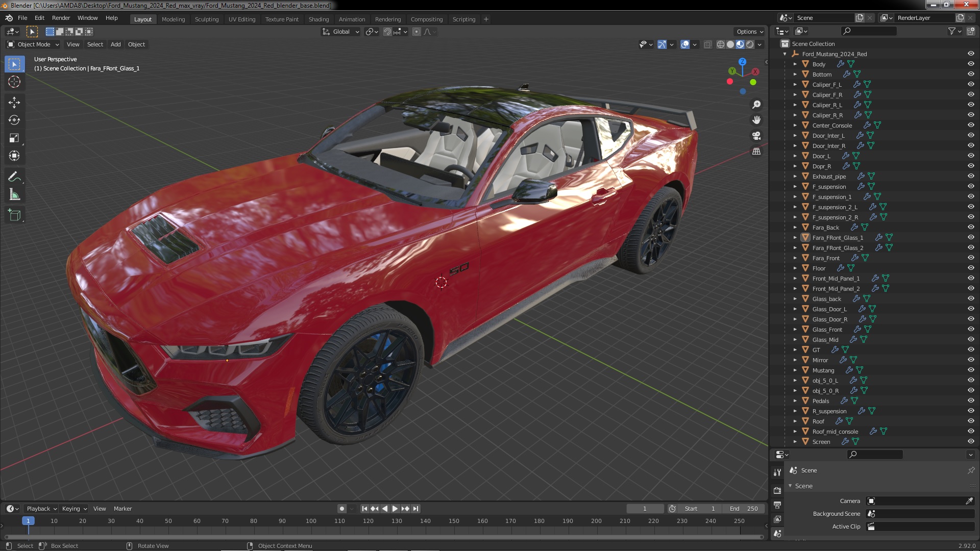Toggle snapping magnet
Viewport: 980px width, 551px height.
point(387,32)
